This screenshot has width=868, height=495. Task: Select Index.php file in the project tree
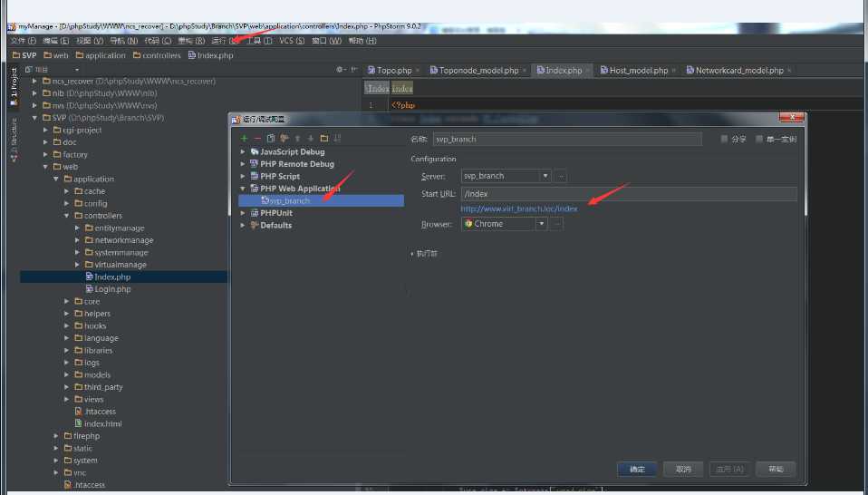(x=109, y=277)
